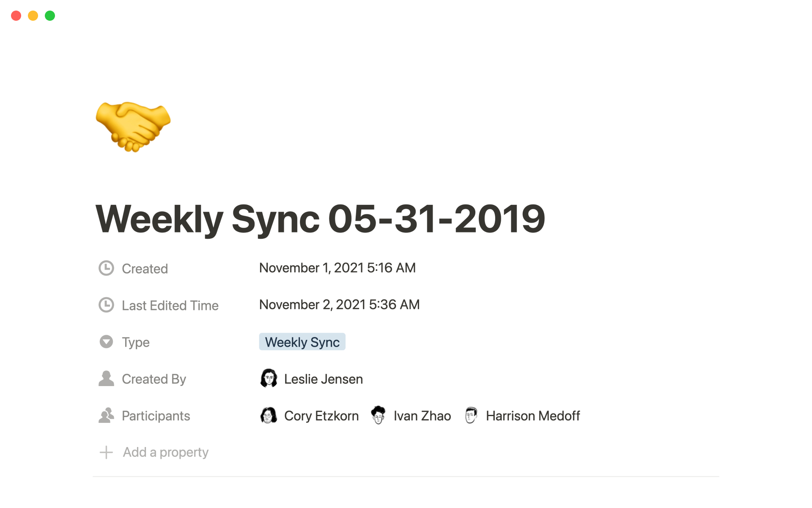Click the Add a property plus icon
Image resolution: width=812 pixels, height=508 pixels.
pyautogui.click(x=107, y=452)
